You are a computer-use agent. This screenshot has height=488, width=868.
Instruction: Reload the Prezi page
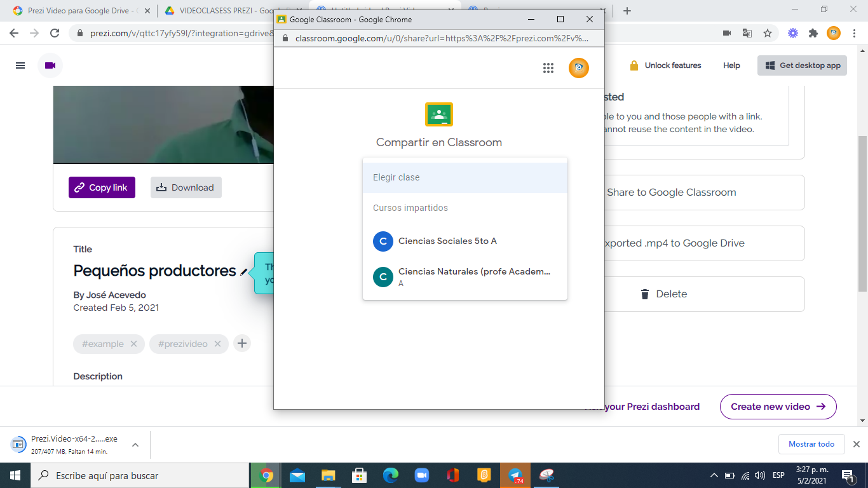pos(55,33)
